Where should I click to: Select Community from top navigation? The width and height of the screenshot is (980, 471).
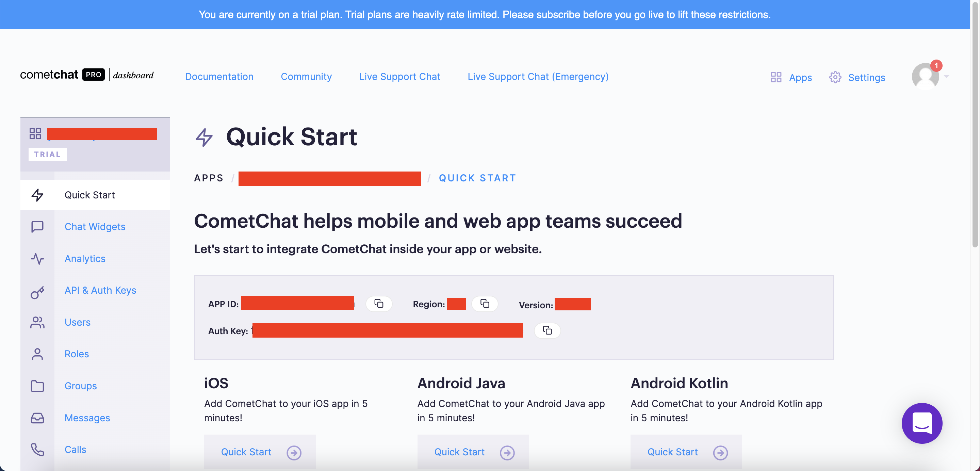306,76
